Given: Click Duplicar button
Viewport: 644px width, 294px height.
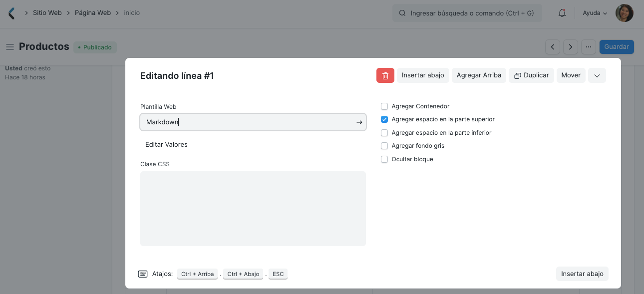Looking at the screenshot, I should [531, 75].
